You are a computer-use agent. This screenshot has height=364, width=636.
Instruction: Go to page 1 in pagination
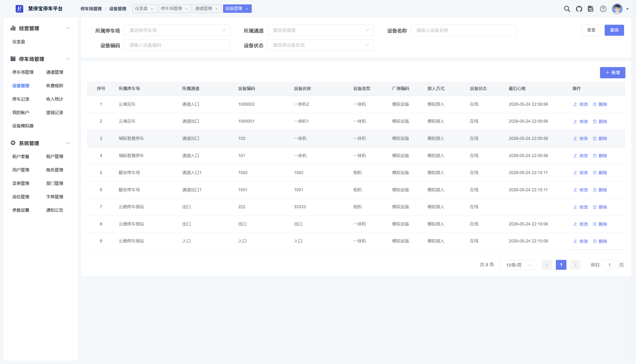pos(561,265)
